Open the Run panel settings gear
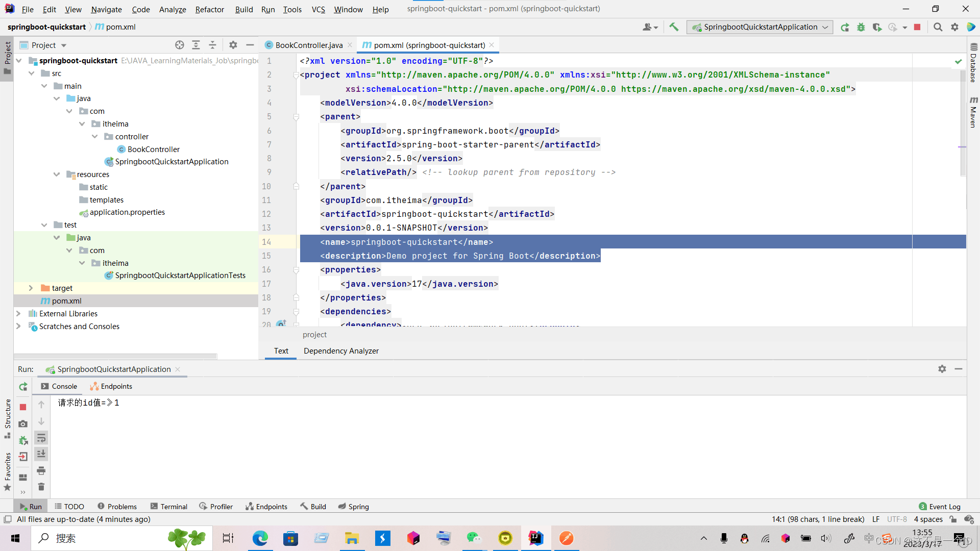The height and width of the screenshot is (551, 980). pyautogui.click(x=942, y=369)
